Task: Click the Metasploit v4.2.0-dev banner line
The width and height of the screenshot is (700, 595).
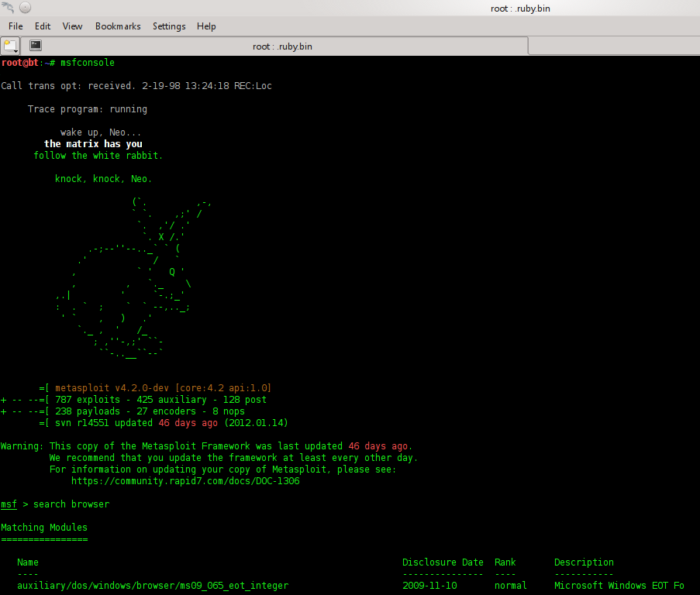Action: (153, 387)
